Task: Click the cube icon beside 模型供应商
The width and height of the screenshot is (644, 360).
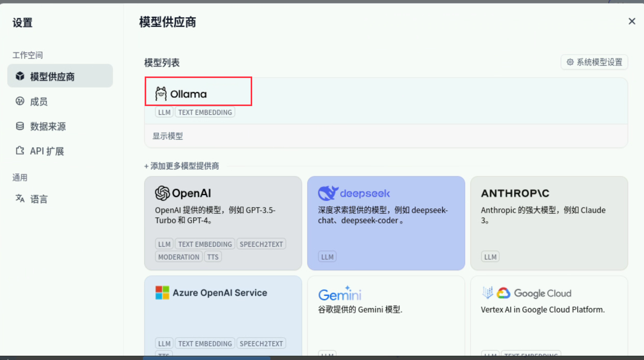Action: 20,76
